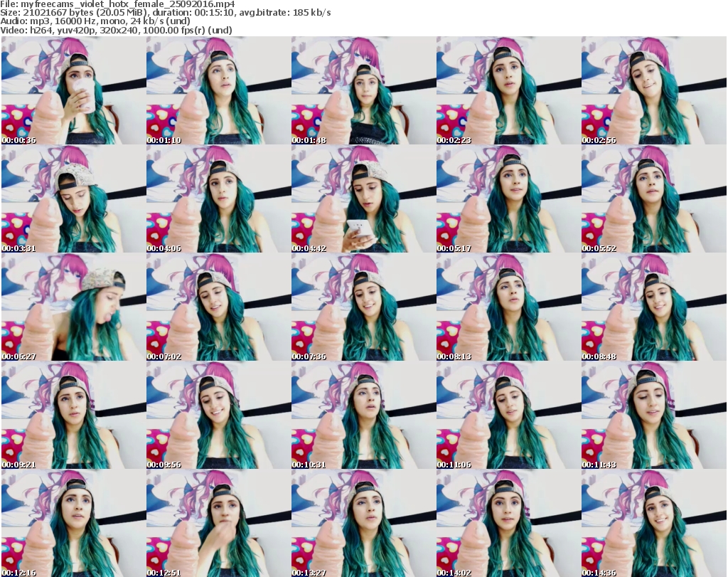Select the frame stamped 00:12:16
Image resolution: width=728 pixels, height=577 pixels.
coord(74,524)
